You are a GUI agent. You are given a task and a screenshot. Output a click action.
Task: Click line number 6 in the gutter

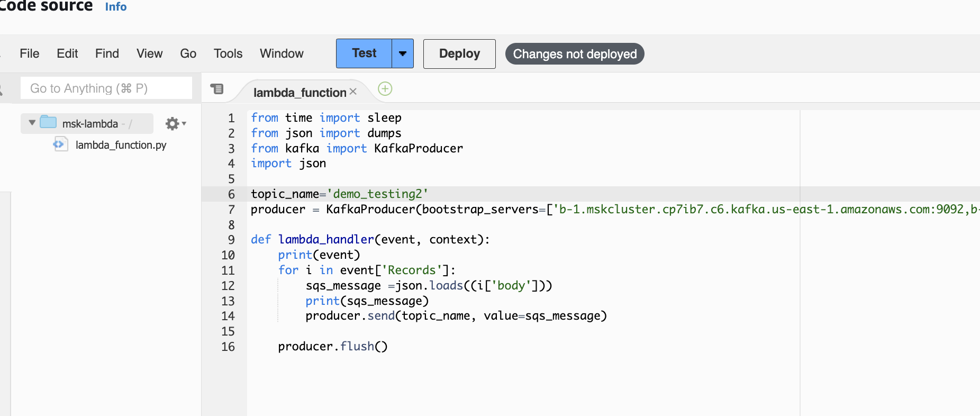pyautogui.click(x=231, y=194)
